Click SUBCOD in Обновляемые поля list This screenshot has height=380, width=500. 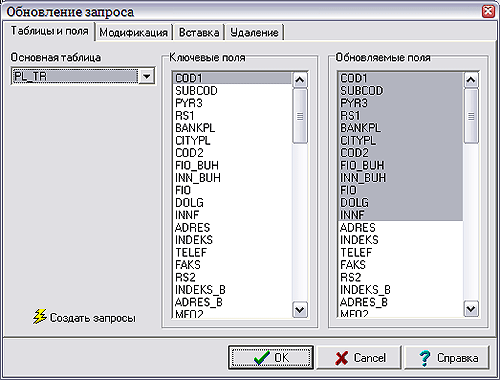pos(401,91)
